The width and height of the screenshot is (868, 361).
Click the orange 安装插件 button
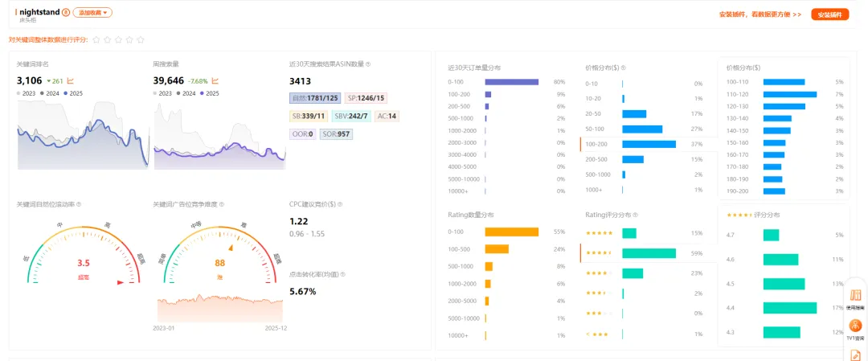[x=829, y=14]
